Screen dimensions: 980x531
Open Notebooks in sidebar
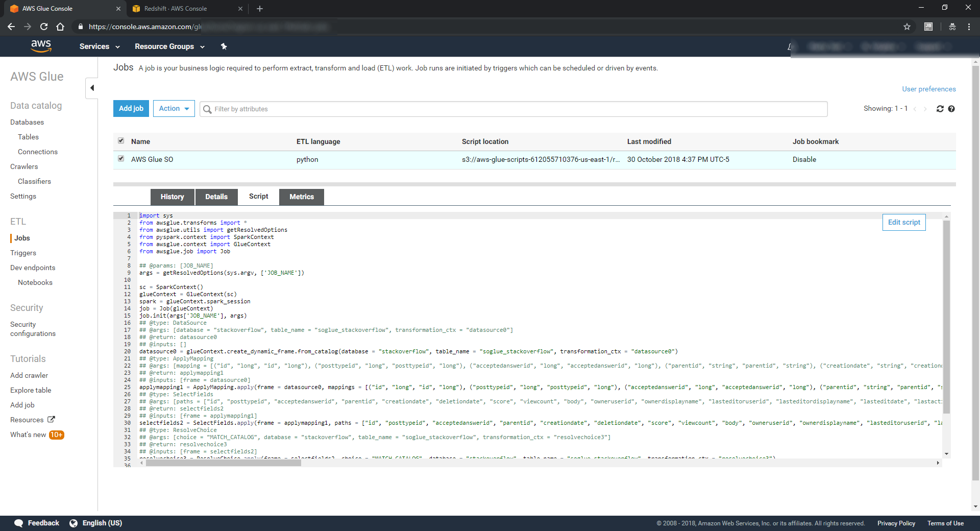35,282
